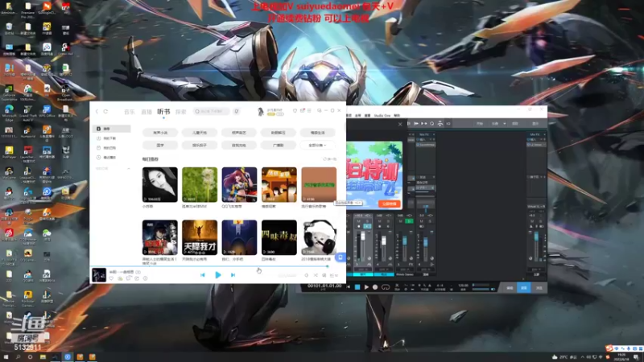Toggle loop in Studio One transport

[x=386, y=287]
